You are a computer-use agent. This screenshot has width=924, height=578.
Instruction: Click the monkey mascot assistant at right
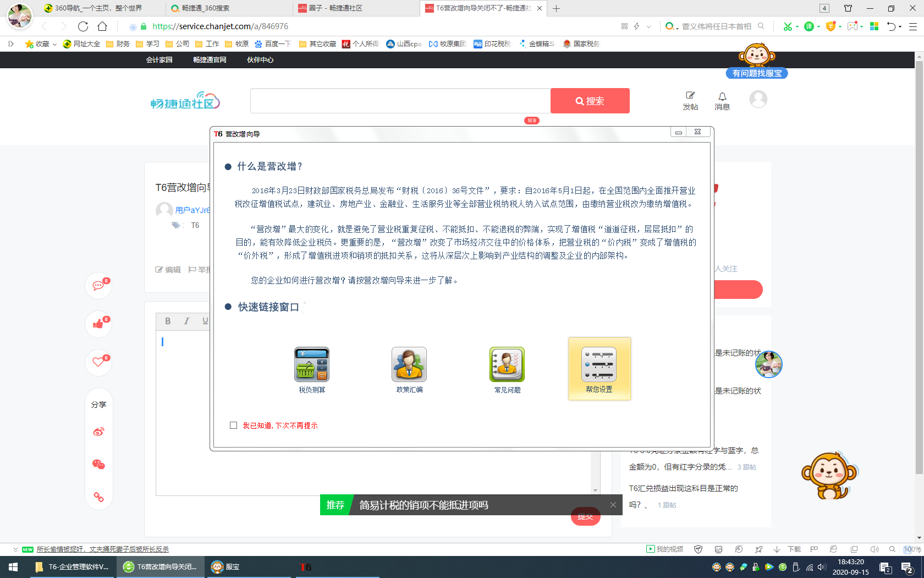pyautogui.click(x=831, y=475)
